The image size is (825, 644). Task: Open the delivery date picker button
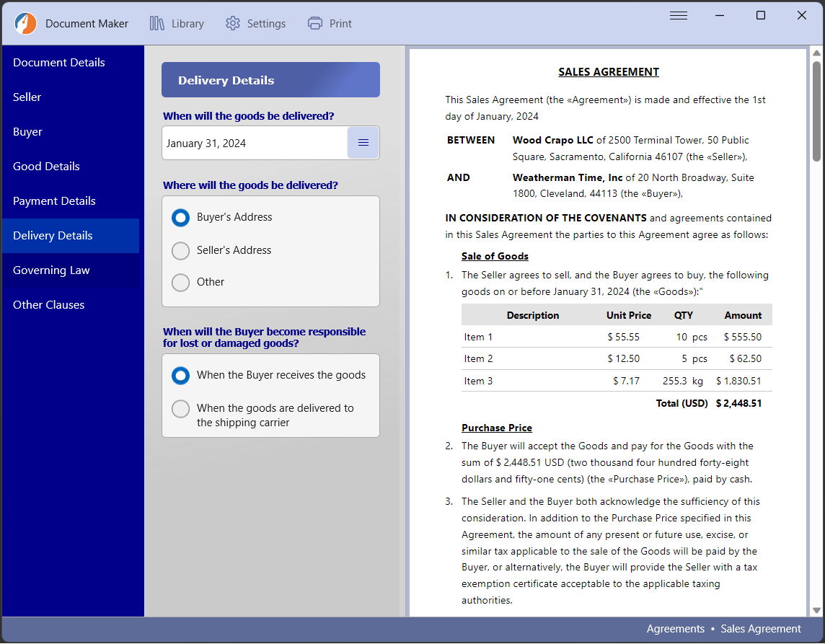[x=363, y=143]
